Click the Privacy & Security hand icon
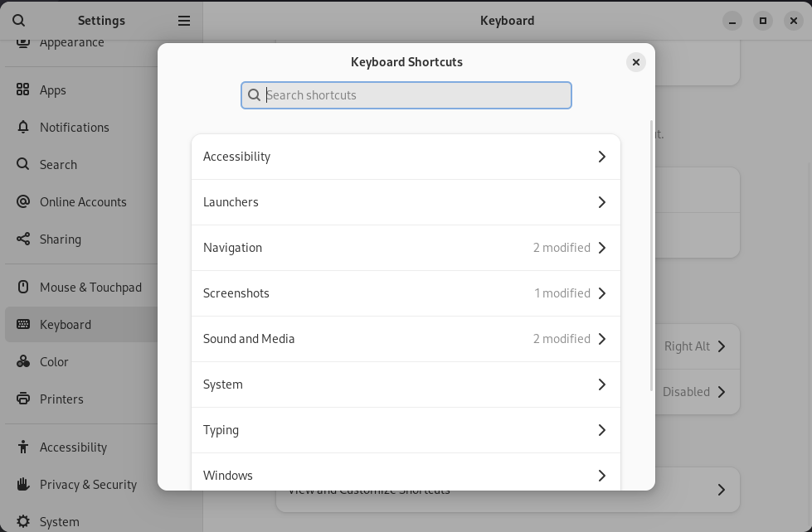The width and height of the screenshot is (812, 532). coord(22,484)
